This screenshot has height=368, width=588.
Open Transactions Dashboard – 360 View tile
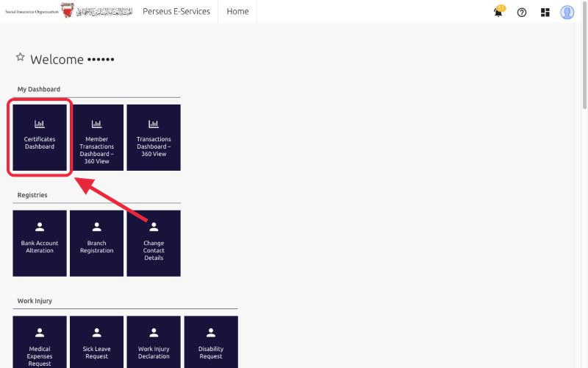click(x=154, y=138)
